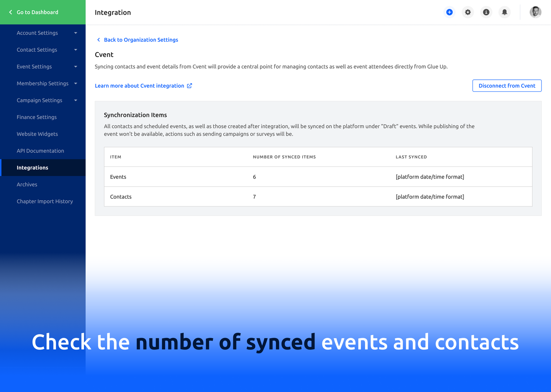
Task: Click the notifications bell icon
Action: click(x=504, y=12)
